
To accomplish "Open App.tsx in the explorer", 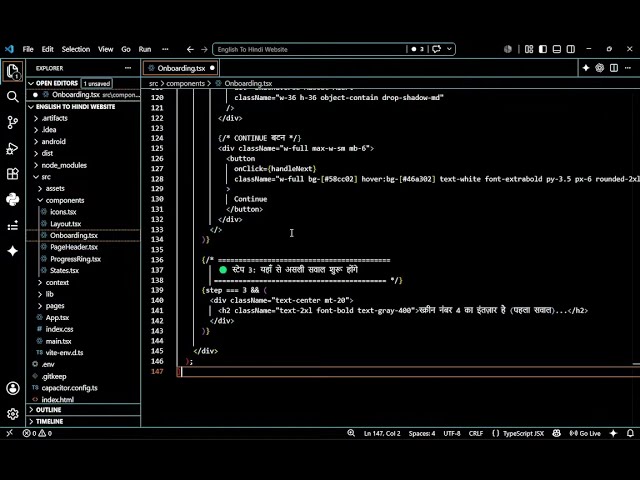I will pos(57,318).
